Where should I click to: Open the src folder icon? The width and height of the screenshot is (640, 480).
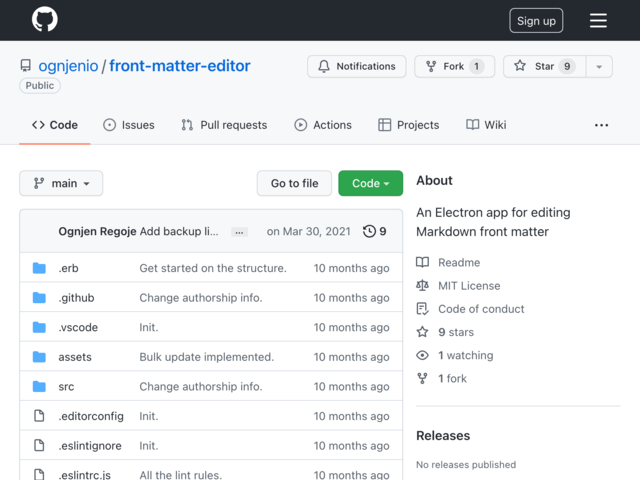pyautogui.click(x=39, y=387)
